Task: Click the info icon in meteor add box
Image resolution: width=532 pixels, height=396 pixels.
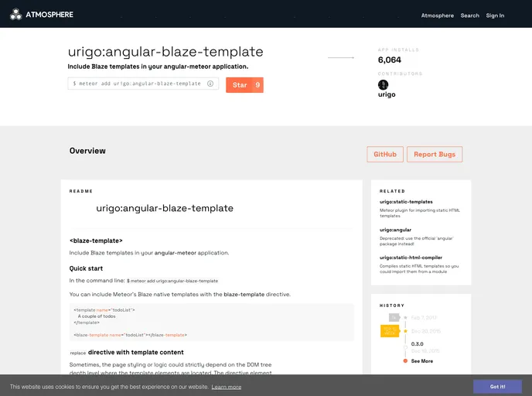Action: (x=210, y=84)
